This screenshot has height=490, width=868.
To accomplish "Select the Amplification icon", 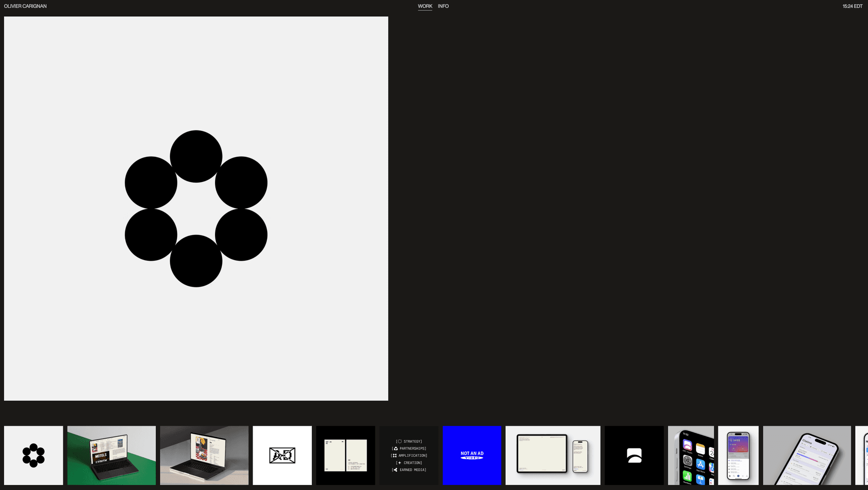I will (x=394, y=456).
